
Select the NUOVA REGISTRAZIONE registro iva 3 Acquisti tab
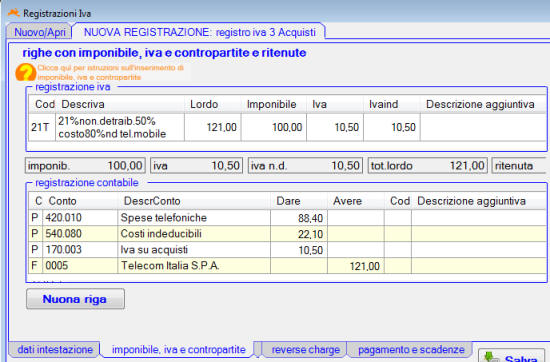(199, 32)
